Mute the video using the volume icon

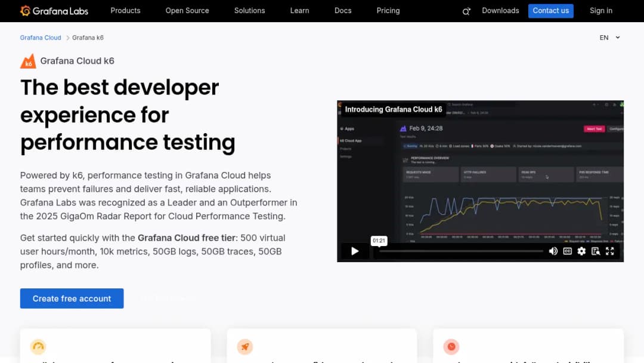tap(553, 251)
